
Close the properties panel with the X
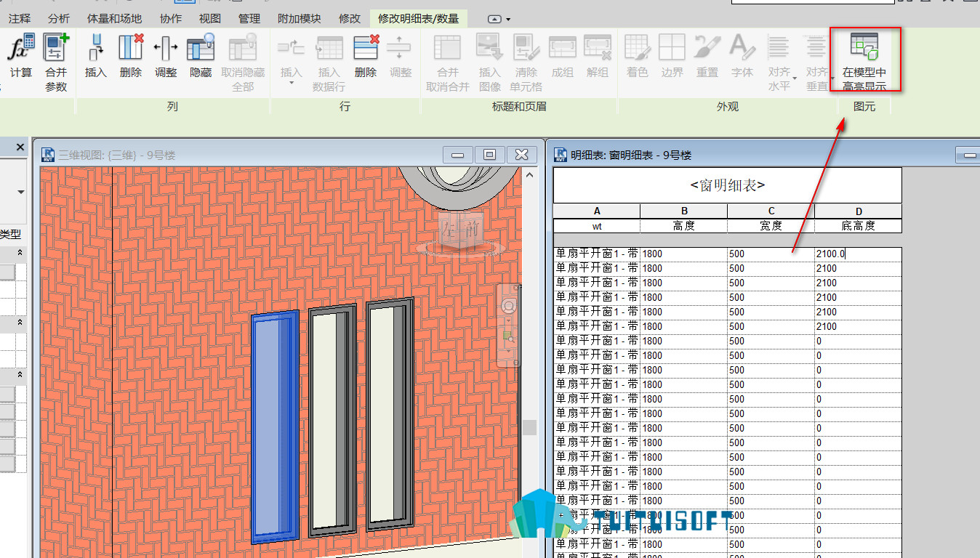[20, 147]
